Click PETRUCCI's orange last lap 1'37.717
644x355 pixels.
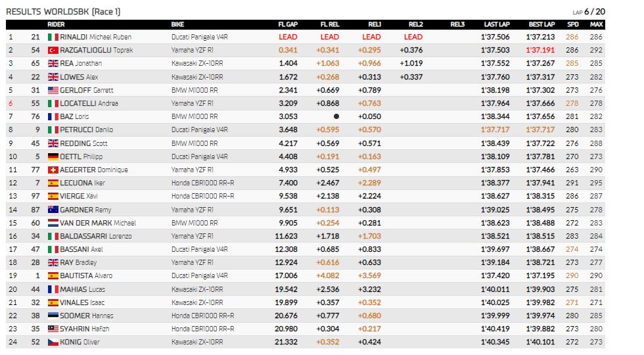[x=495, y=130]
